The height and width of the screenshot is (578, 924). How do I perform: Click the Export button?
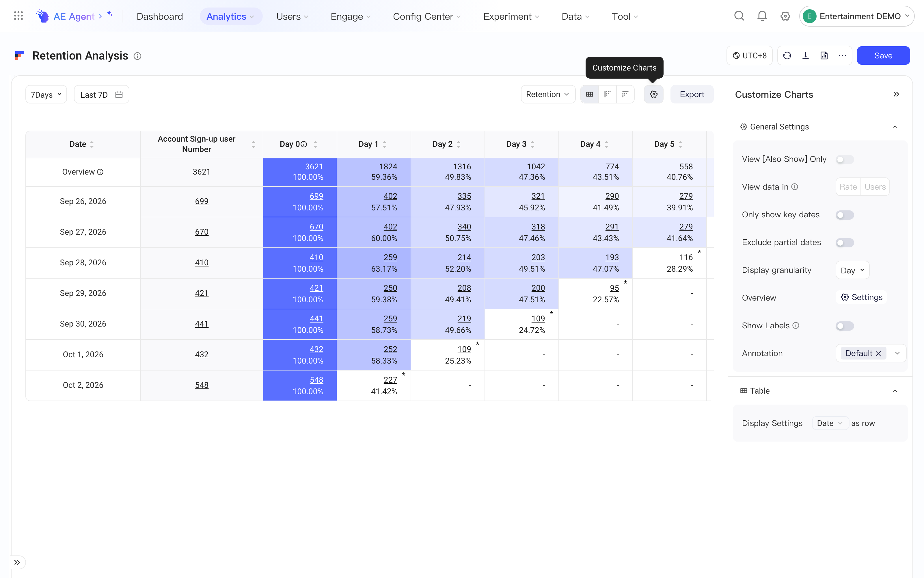pyautogui.click(x=692, y=95)
